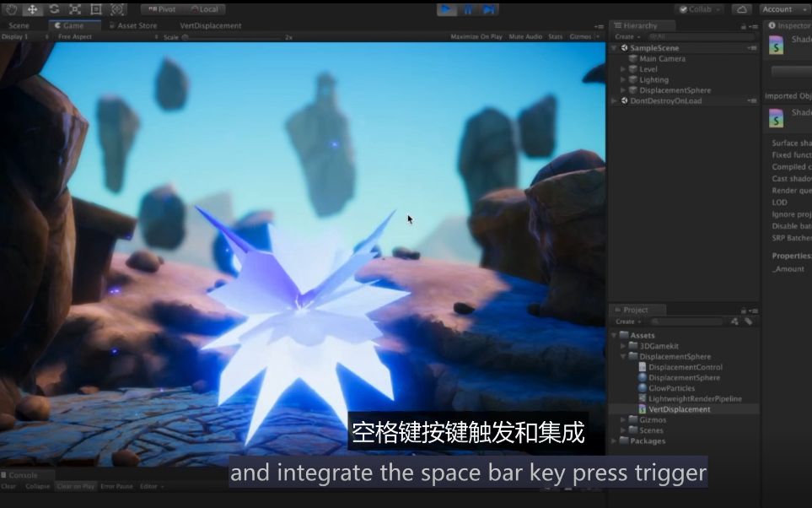Image resolution: width=812 pixels, height=508 pixels.
Task: Collapse the DisplacementSphere folder in Project
Action: (621, 356)
